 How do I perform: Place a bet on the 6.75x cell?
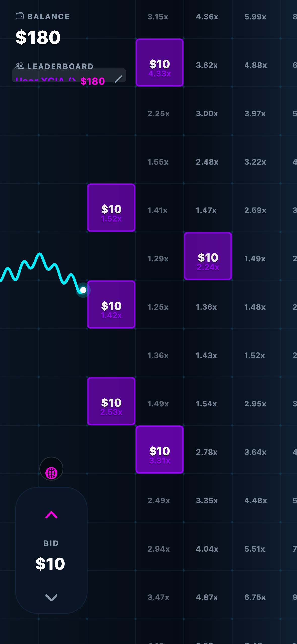[x=255, y=597]
